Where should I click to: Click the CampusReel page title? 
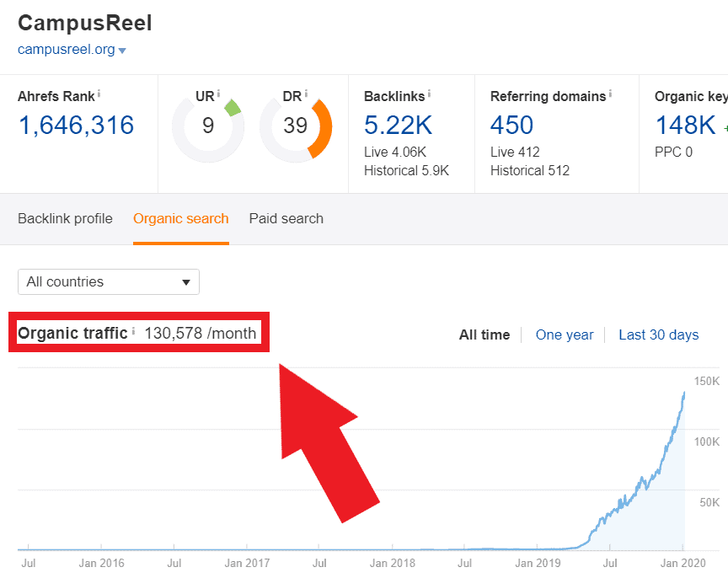tap(85, 24)
